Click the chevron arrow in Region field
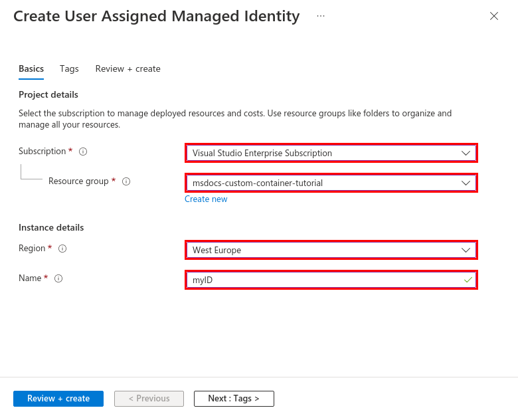518x420 pixels. (x=466, y=250)
